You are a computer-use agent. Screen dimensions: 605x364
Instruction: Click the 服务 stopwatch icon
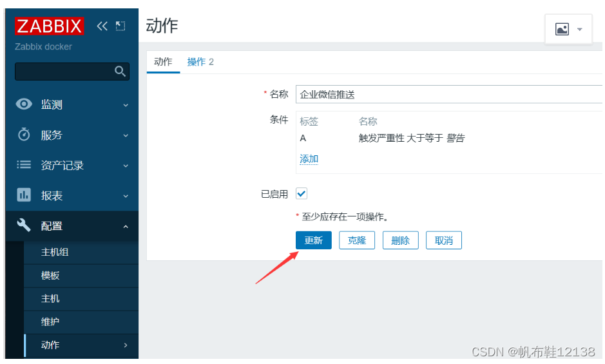(x=24, y=135)
